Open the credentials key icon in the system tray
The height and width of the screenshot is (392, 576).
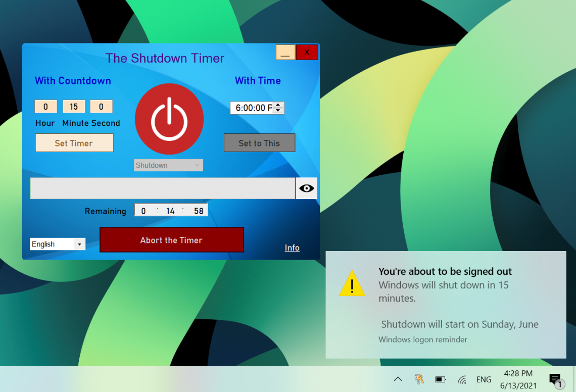[419, 379]
